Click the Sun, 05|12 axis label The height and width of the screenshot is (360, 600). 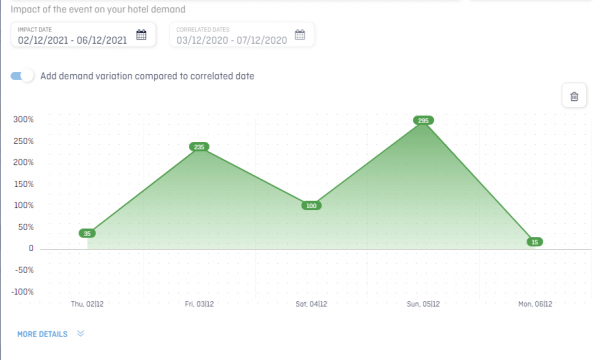pos(423,304)
